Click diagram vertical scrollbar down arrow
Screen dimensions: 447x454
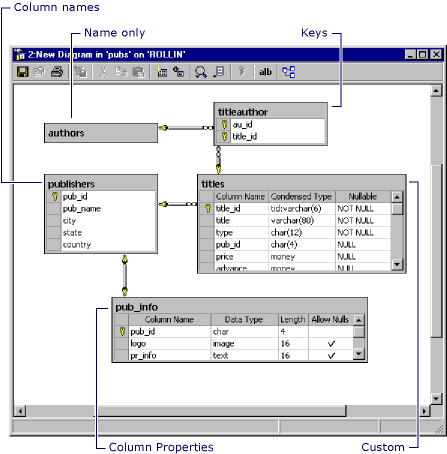[x=436, y=398]
